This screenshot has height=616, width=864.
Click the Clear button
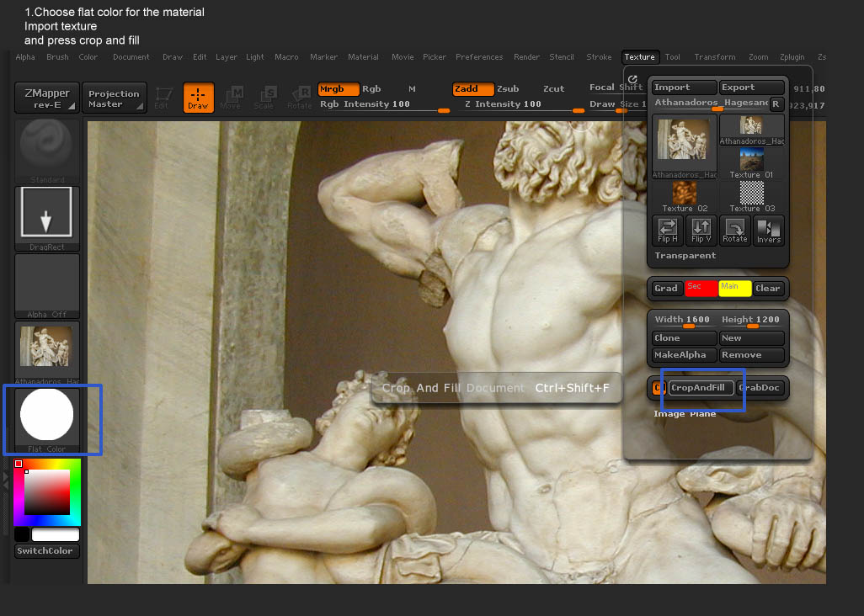click(767, 289)
